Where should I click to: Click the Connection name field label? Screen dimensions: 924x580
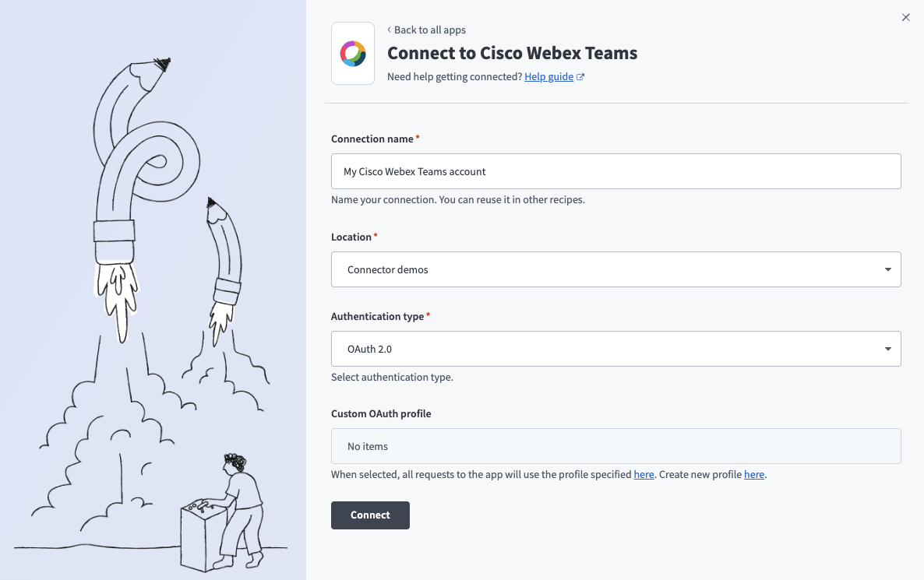pos(372,139)
